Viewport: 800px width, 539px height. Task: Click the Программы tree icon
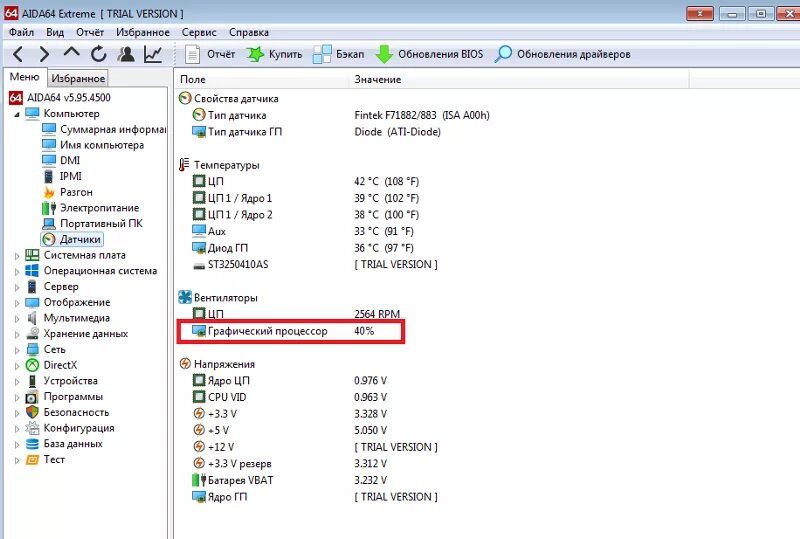point(32,397)
